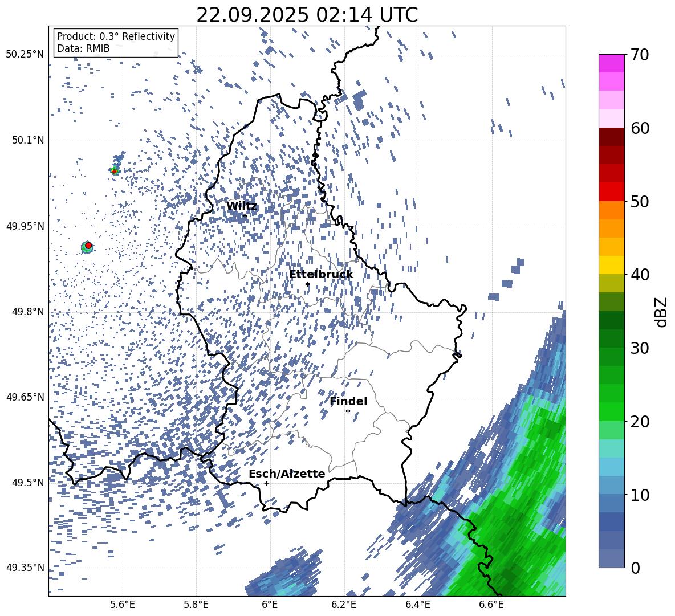Click the Findel city label
The height and width of the screenshot is (616, 675).
(x=348, y=401)
